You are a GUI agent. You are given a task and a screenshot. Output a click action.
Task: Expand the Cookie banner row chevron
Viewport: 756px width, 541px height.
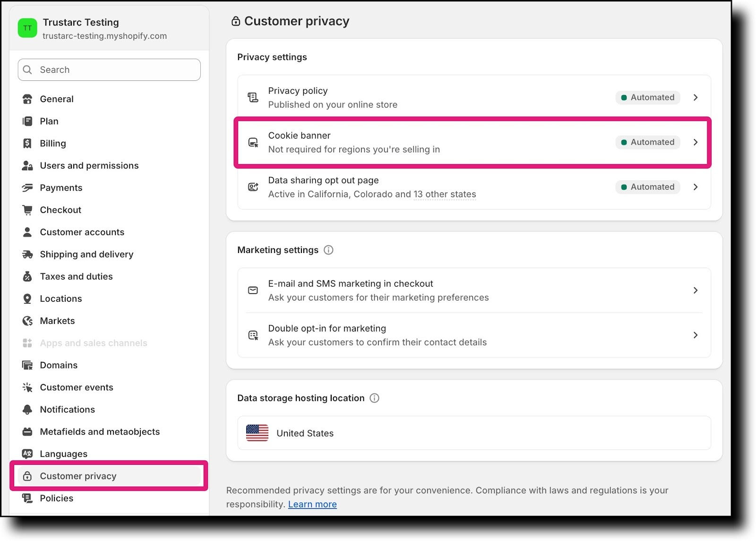[x=696, y=142]
